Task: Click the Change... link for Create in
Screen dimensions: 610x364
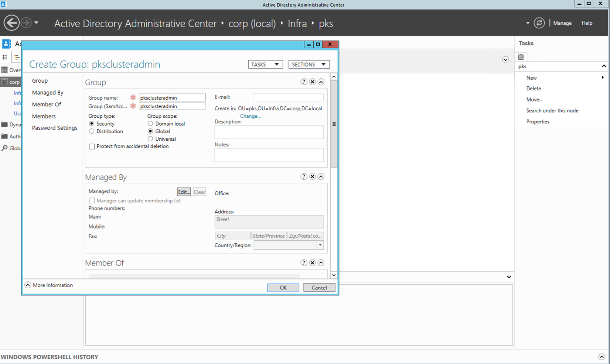Action: [x=251, y=116]
